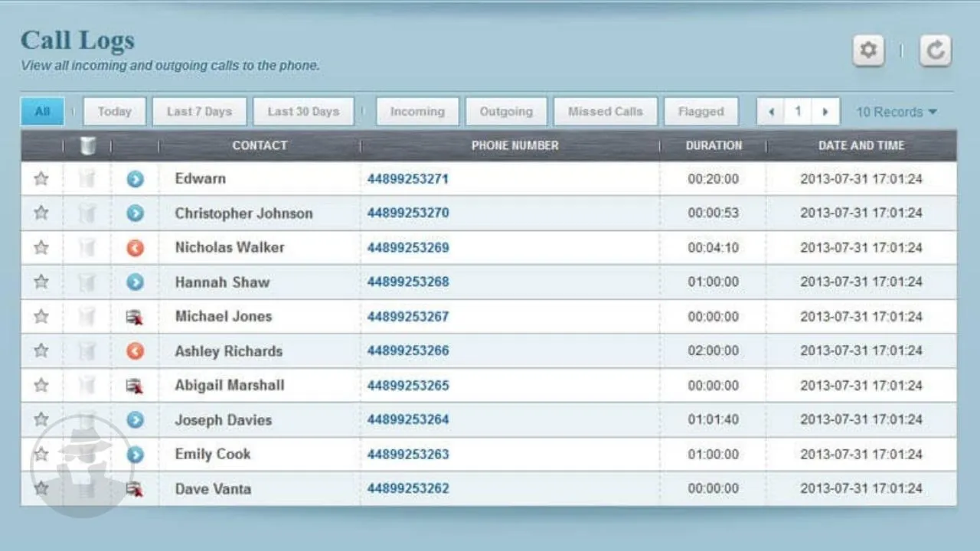Viewport: 980px width, 551px height.
Task: Show Flagged calls only
Action: tap(701, 112)
